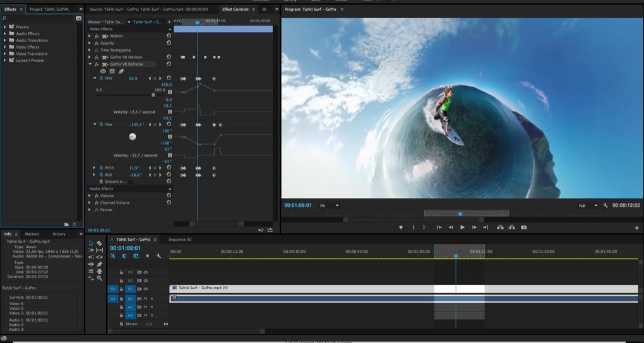Image resolution: width=644 pixels, height=343 pixels.
Task: Export frame with camera icon
Action: point(523,227)
